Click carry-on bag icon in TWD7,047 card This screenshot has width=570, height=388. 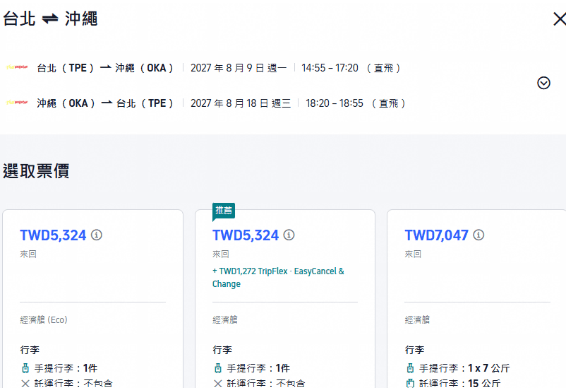point(410,368)
